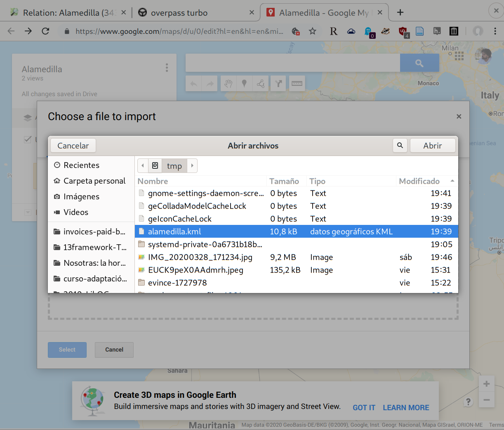The height and width of the screenshot is (430, 504).
Task: Select the evince-1727978 folder
Action: [296, 283]
